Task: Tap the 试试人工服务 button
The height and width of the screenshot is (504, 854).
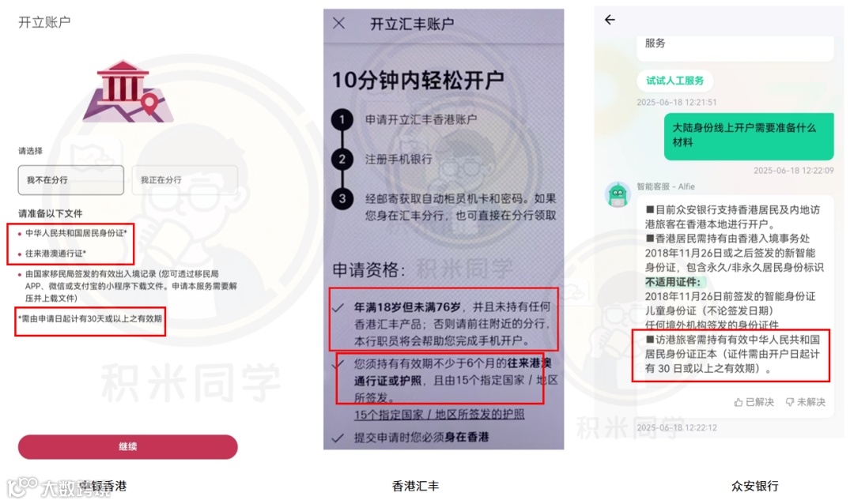Action: pos(675,81)
